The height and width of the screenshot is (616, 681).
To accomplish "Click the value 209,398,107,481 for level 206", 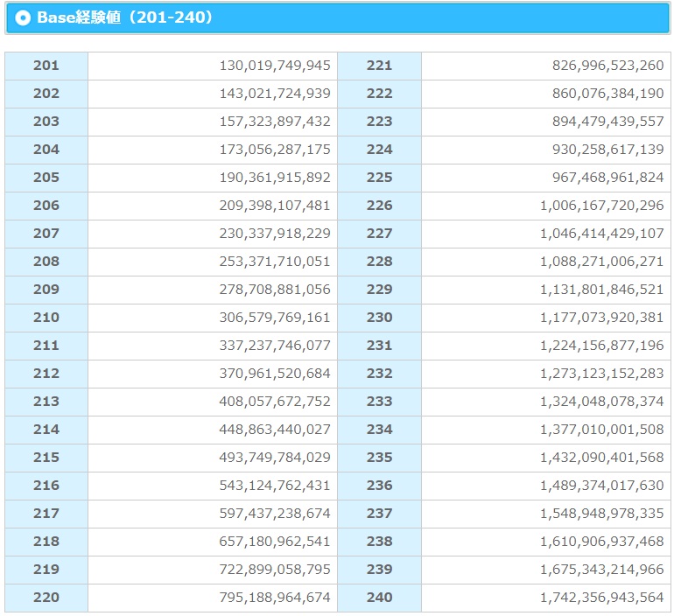I will [x=275, y=206].
